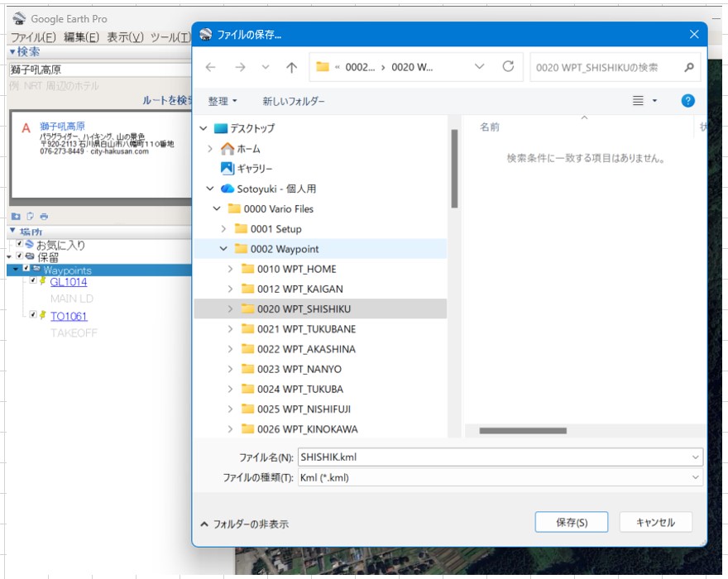Toggle the GL1014 waypoint checkbox
This screenshot has width=728, height=579.
33,281
